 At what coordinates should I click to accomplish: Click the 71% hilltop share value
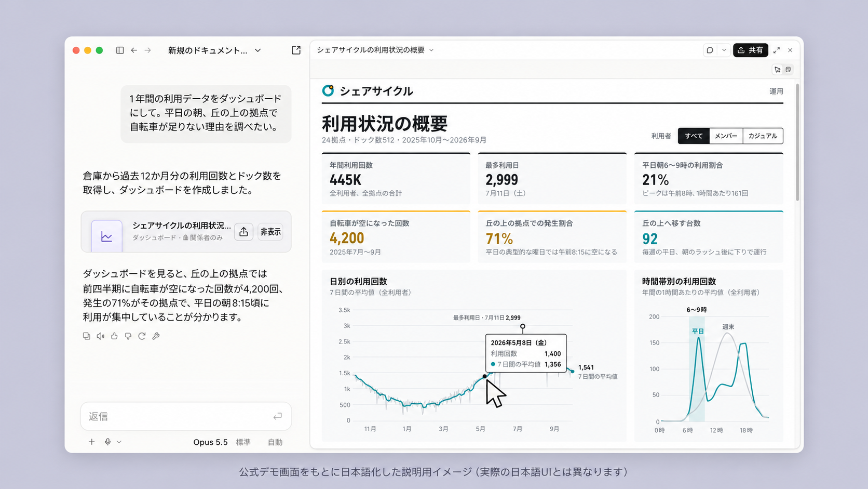point(499,239)
